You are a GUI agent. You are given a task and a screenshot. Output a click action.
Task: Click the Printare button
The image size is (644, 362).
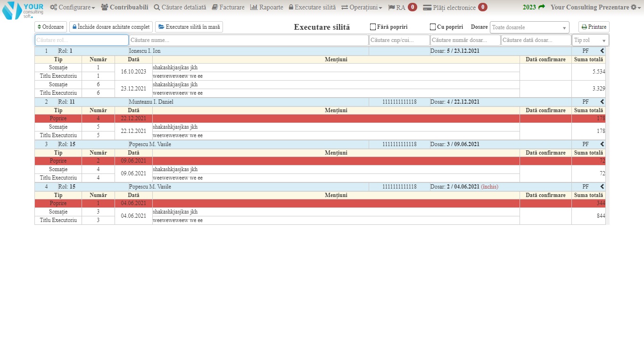[x=594, y=27]
